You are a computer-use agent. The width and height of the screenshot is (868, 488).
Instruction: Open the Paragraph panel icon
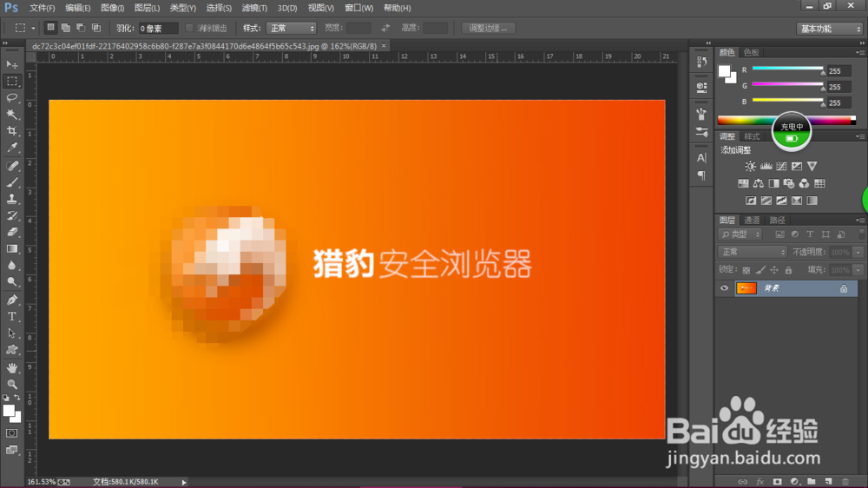701,175
